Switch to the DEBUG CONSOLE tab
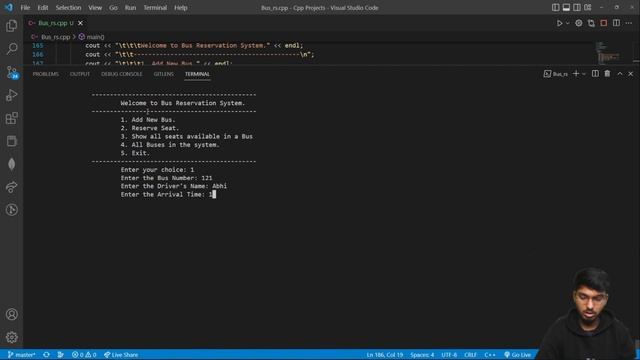The image size is (640, 360). tap(122, 74)
